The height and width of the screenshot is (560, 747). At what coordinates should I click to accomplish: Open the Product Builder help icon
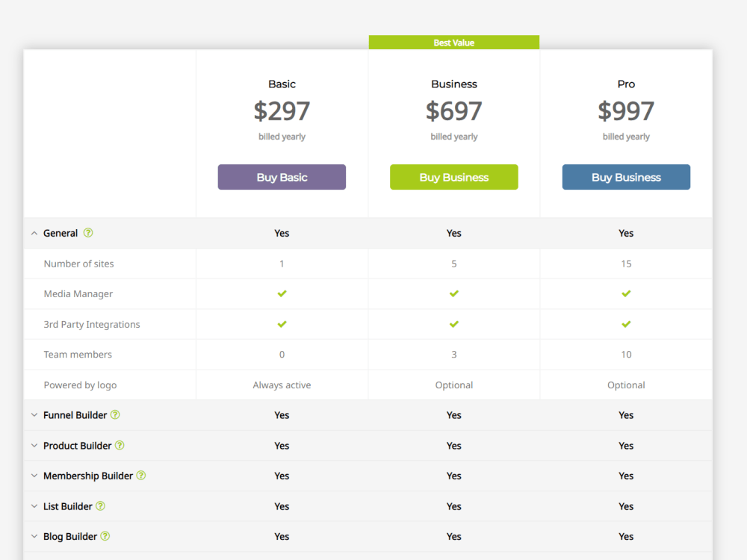(120, 445)
